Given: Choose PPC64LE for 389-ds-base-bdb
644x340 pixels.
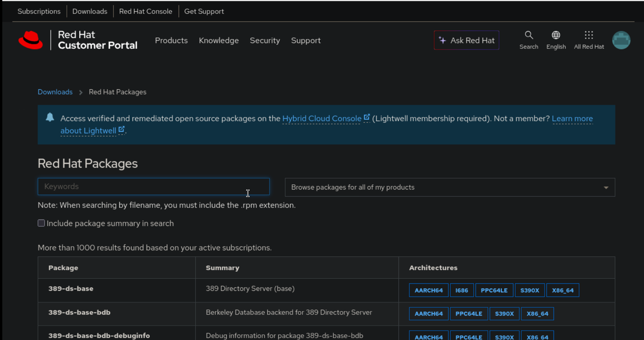Looking at the screenshot, I should pyautogui.click(x=469, y=313).
